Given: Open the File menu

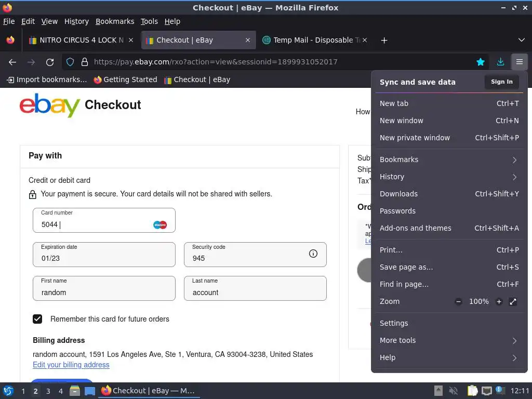Looking at the screenshot, I should (9, 21).
